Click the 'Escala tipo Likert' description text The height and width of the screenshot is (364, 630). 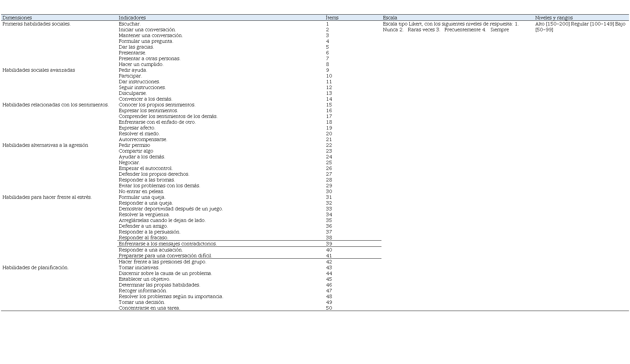(451, 27)
